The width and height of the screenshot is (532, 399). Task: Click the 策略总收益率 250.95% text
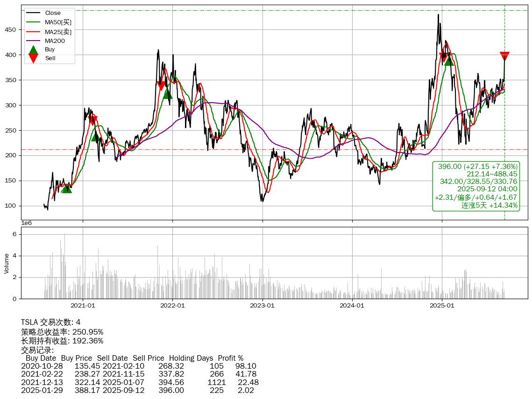point(62,332)
